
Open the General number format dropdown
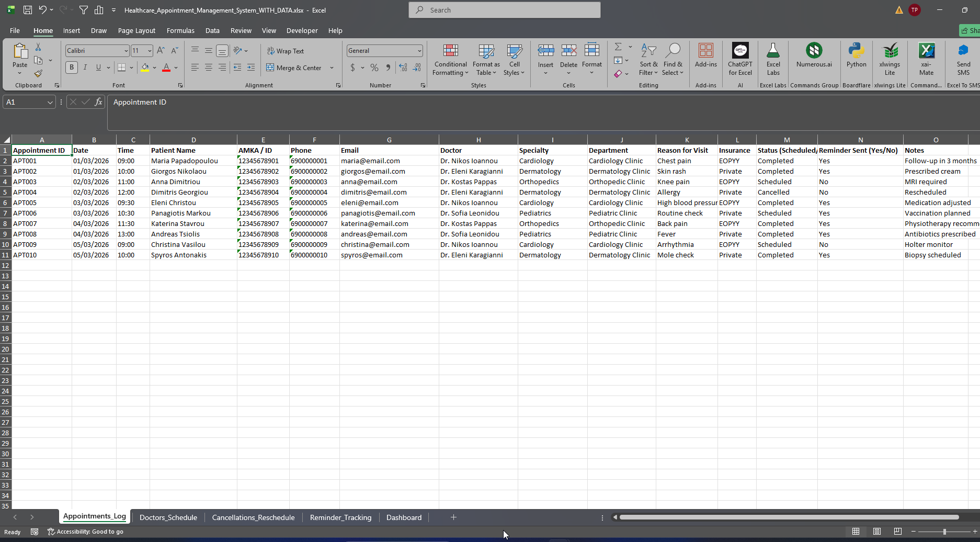point(419,51)
